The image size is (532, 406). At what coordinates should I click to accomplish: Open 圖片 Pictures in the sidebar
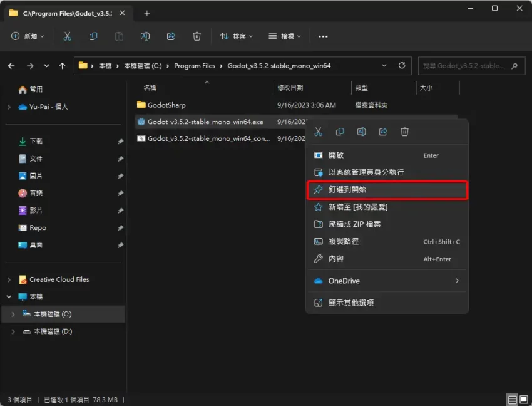pyautogui.click(x=31, y=175)
